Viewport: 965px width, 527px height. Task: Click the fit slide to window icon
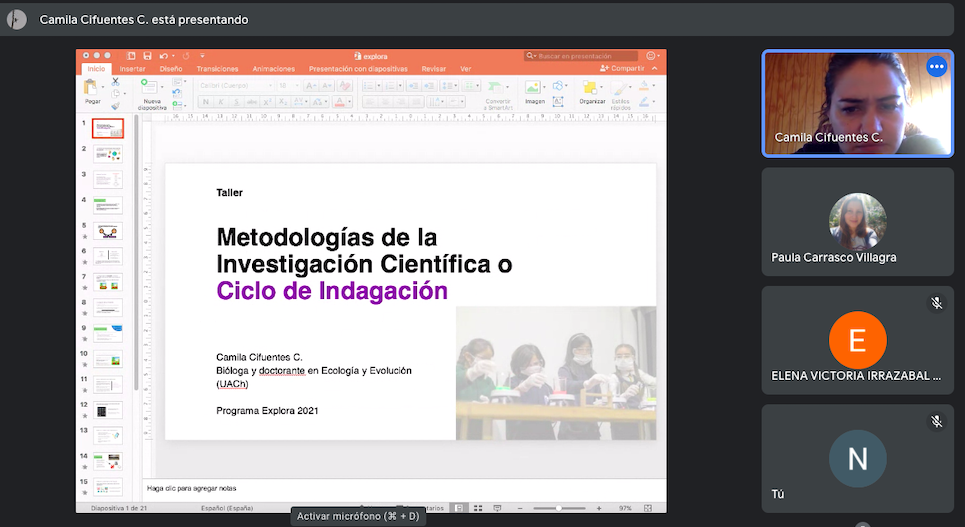click(647, 508)
